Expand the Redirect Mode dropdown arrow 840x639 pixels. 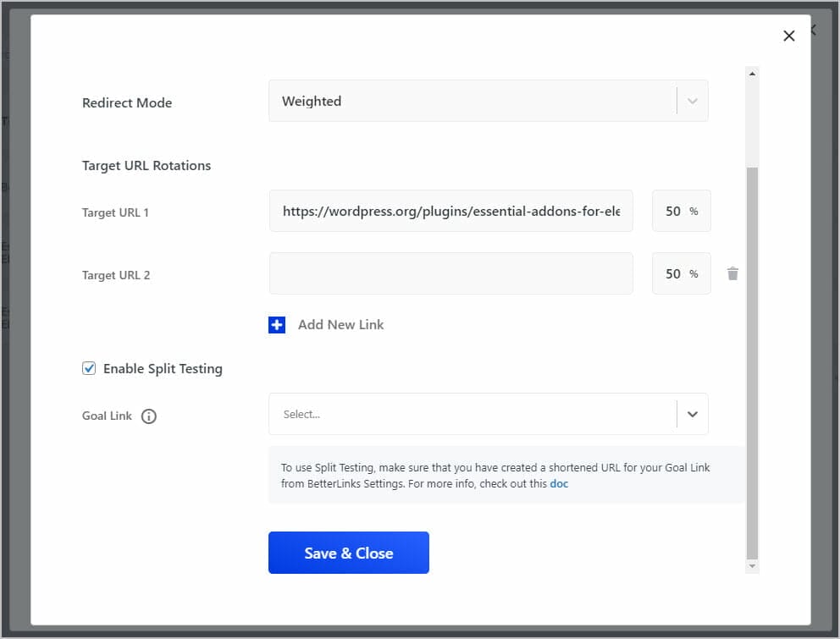coord(692,102)
